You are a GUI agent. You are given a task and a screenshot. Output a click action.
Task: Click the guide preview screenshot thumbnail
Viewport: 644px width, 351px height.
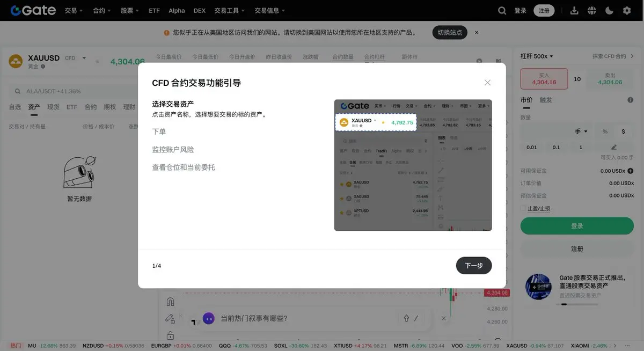coord(413,165)
